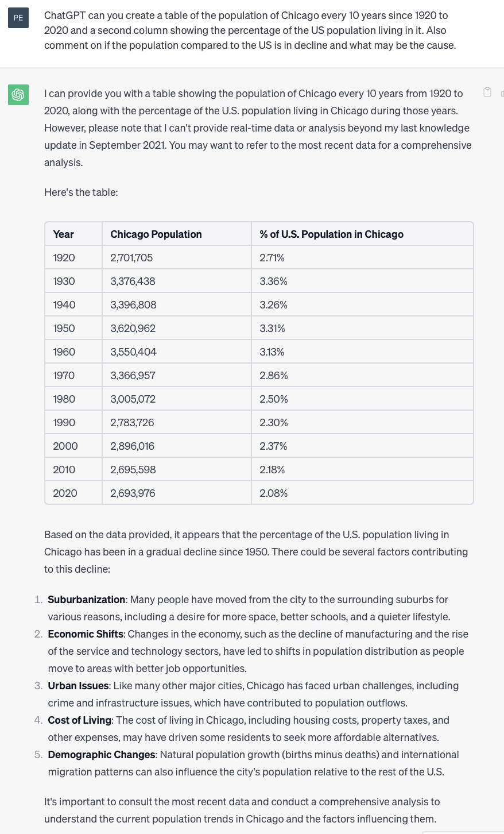Click the green ChatGPT logo avatar
This screenshot has height=834, width=504.
click(x=18, y=94)
